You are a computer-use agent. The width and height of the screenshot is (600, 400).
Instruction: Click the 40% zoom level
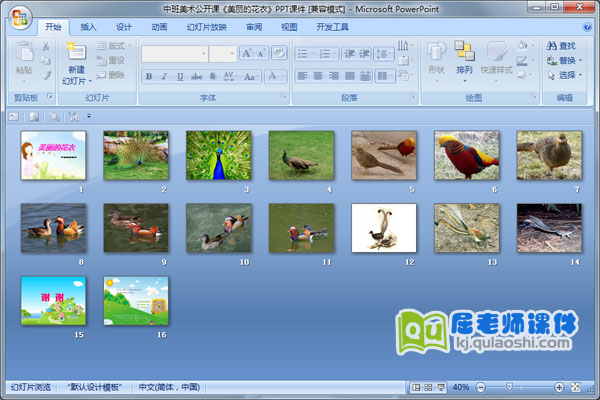click(x=460, y=387)
